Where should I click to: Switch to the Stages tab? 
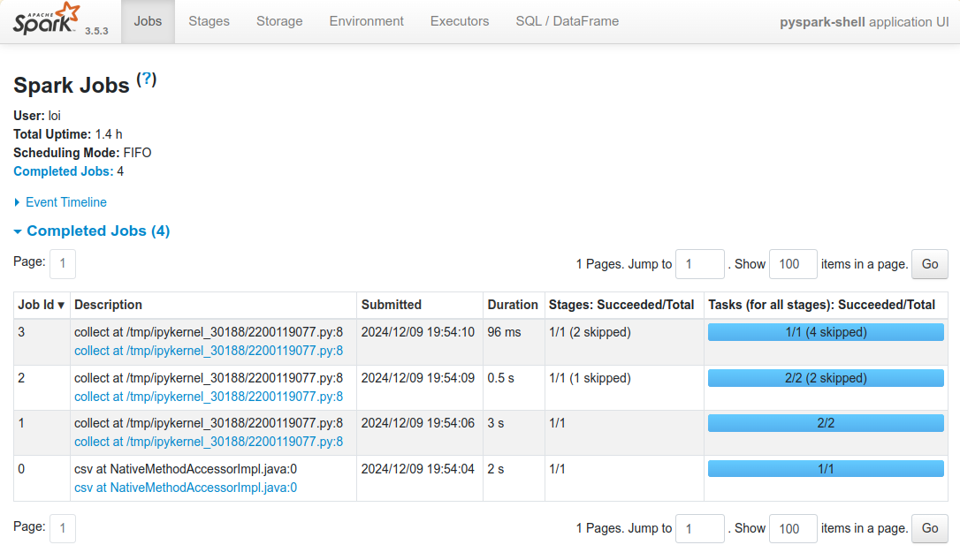point(209,21)
